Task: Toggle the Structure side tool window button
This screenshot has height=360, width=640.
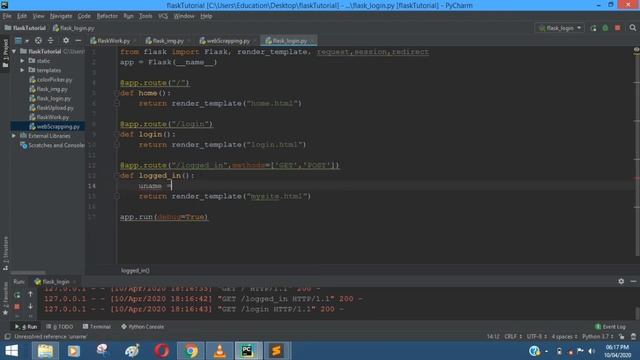Action: tap(5, 253)
